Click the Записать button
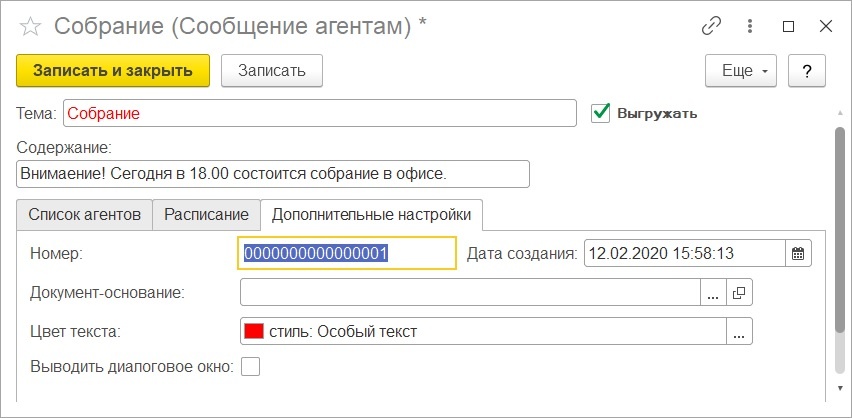 [x=272, y=71]
